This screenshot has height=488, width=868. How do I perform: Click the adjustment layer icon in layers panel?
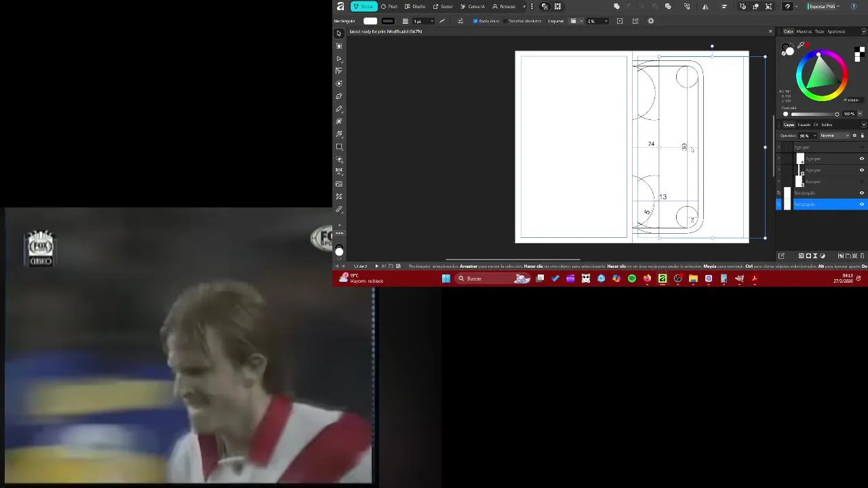823,256
